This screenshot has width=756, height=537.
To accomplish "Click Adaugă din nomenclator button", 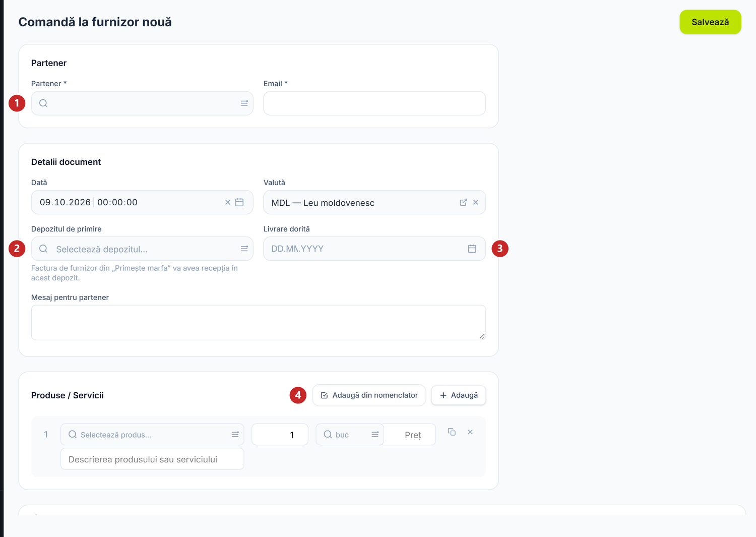I will click(x=369, y=395).
